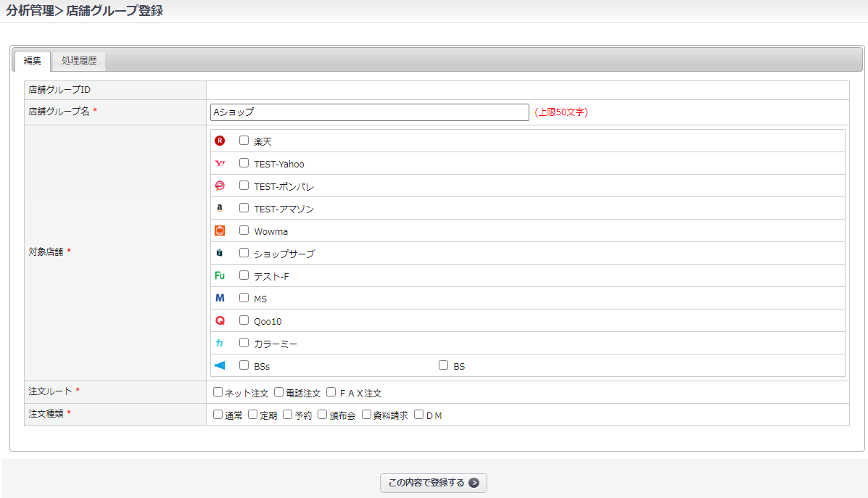
Task: Click the 対象店舗 label
Action: pos(46,252)
